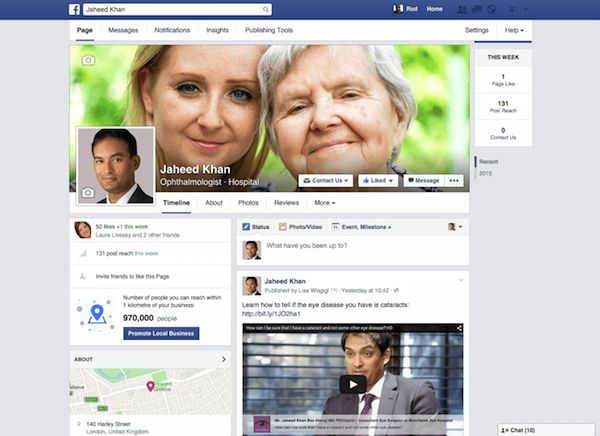Image resolution: width=600 pixels, height=436 pixels.
Task: Click the search magnifier icon
Action: point(265,9)
